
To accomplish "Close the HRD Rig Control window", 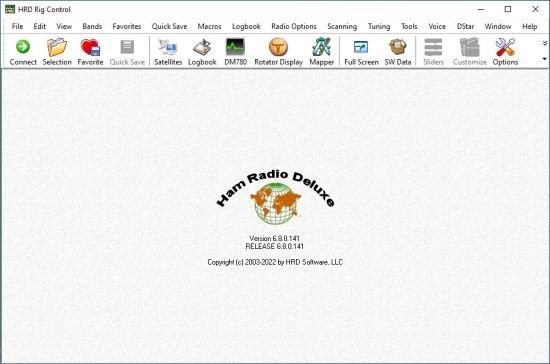I will 535,9.
